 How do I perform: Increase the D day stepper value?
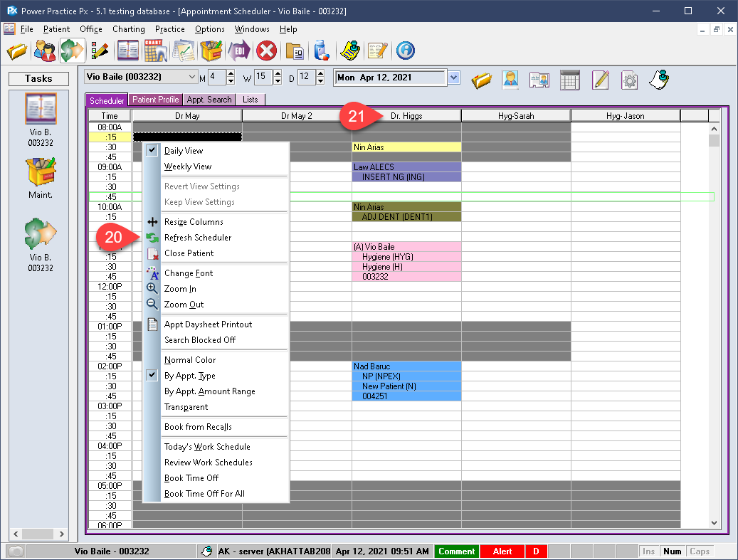(x=320, y=73)
